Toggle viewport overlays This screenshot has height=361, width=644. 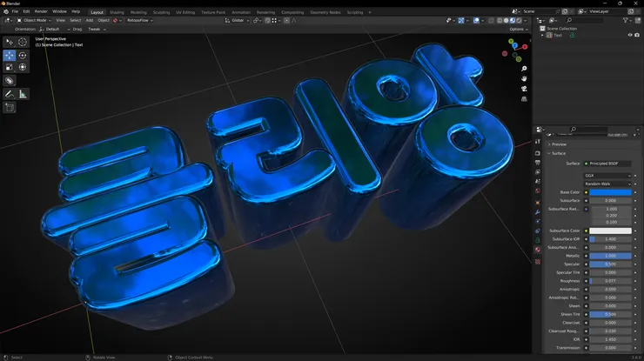[476, 20]
